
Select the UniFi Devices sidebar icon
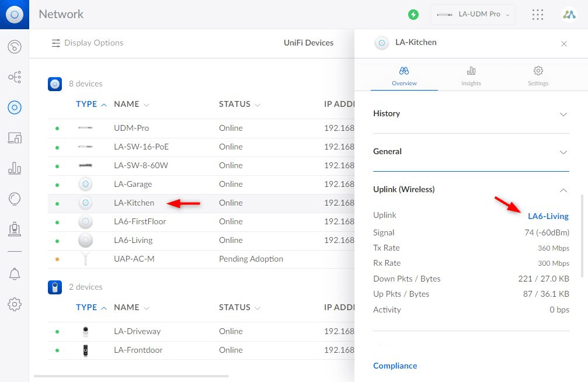tap(14, 107)
